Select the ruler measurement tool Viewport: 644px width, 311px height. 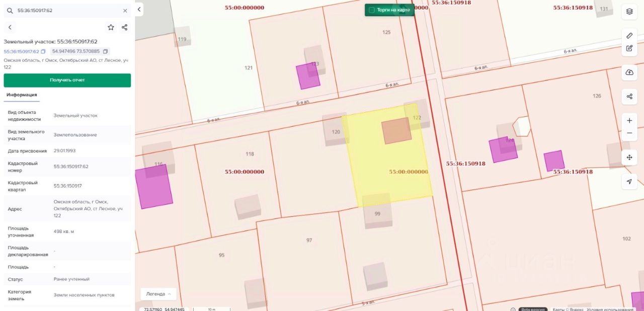point(629,36)
